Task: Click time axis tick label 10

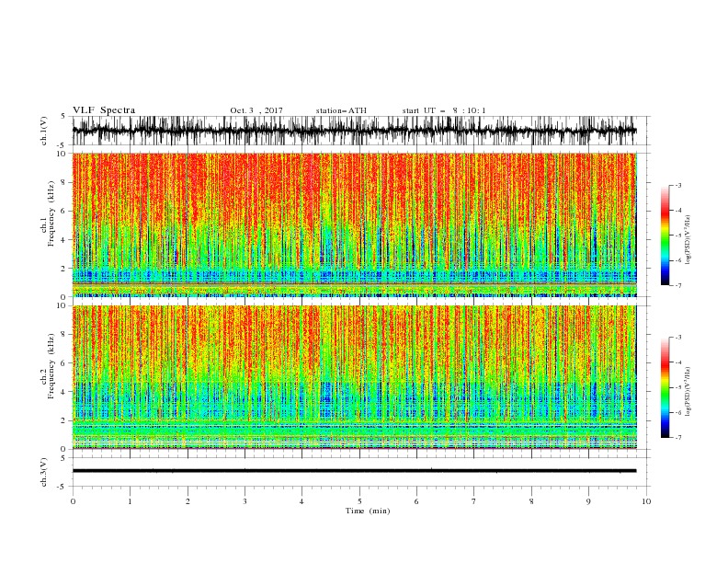Action: point(646,501)
